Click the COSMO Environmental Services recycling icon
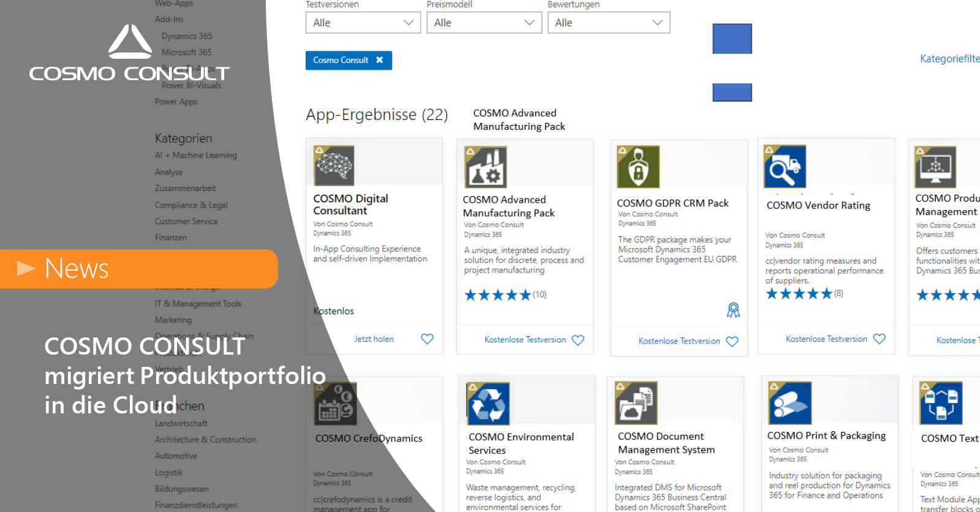This screenshot has height=512, width=980. (x=488, y=404)
